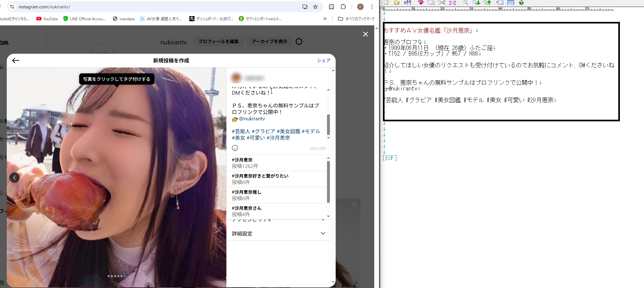
Task: Bookmark this page with the star icon
Action: (315, 7)
